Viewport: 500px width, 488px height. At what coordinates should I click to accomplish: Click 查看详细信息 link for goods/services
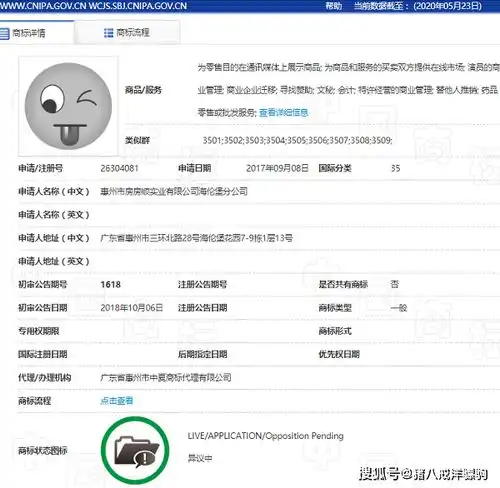click(x=284, y=113)
